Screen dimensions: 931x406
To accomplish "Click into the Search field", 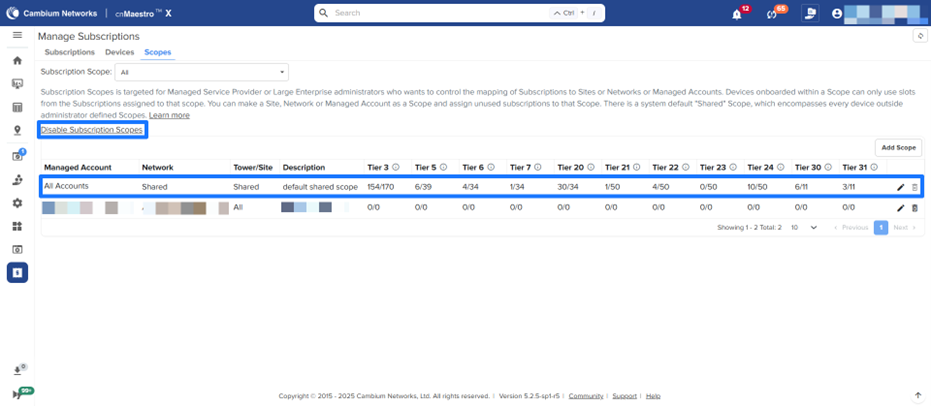I will click(x=440, y=14).
